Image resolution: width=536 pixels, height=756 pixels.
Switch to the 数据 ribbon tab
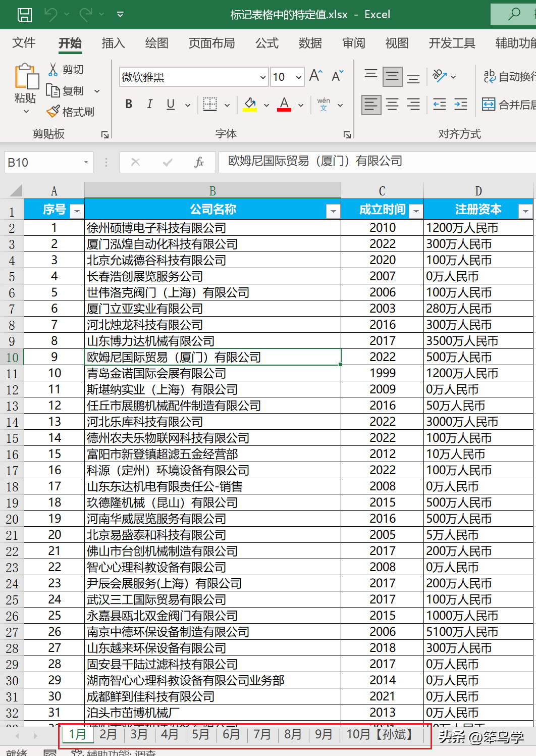pos(310,43)
